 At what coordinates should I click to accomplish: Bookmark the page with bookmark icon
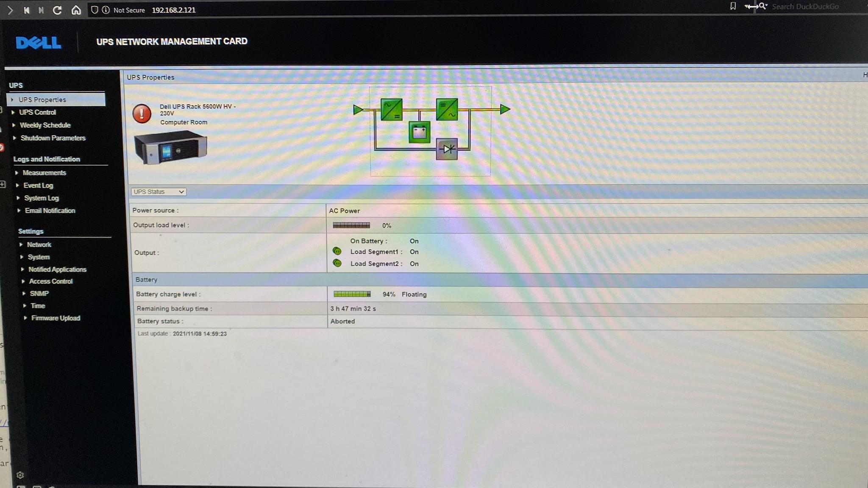click(733, 6)
